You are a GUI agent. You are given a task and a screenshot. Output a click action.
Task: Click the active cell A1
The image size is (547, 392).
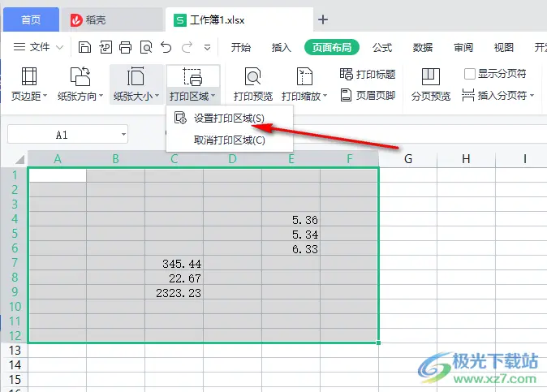[x=58, y=175]
